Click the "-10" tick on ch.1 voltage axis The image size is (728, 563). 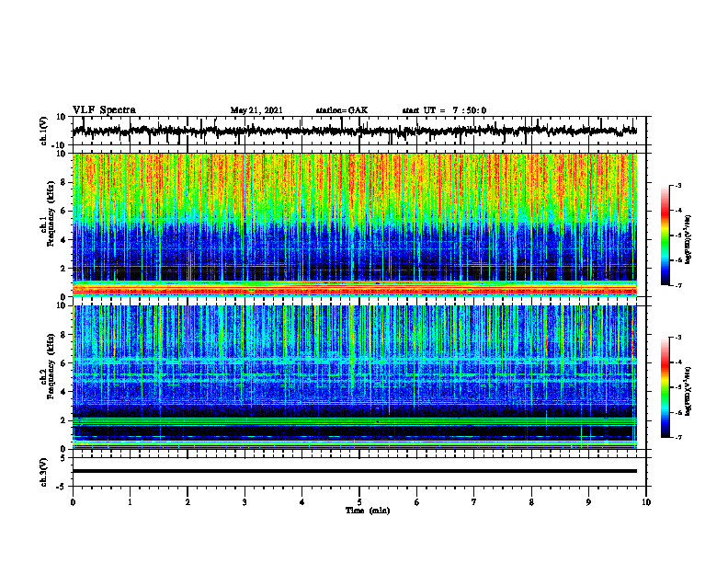tap(60, 145)
